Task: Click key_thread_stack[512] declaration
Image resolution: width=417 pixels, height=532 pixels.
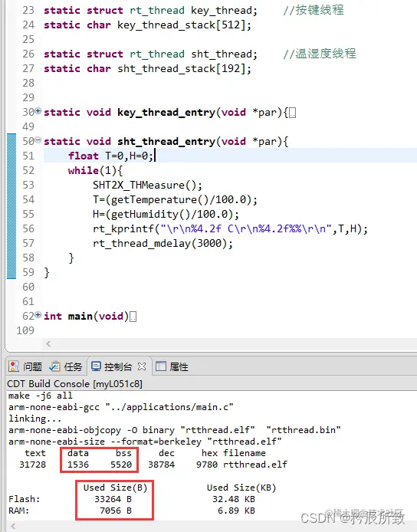Action: pyautogui.click(x=147, y=25)
